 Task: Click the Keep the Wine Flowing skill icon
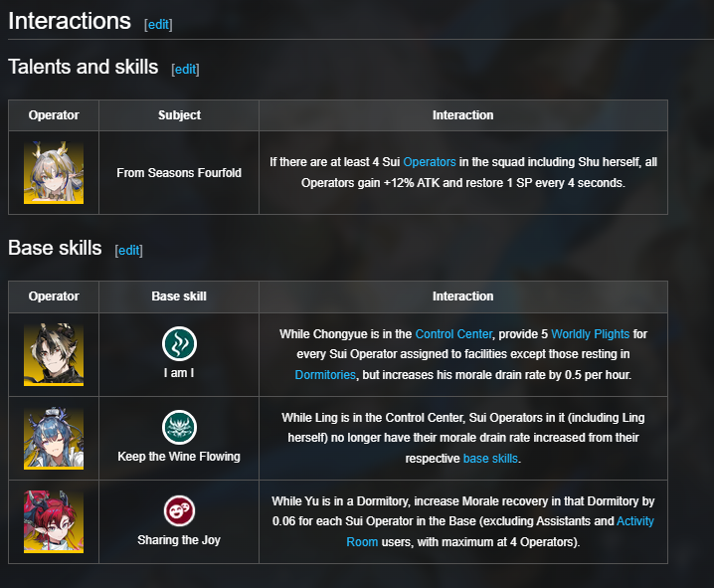pyautogui.click(x=179, y=427)
